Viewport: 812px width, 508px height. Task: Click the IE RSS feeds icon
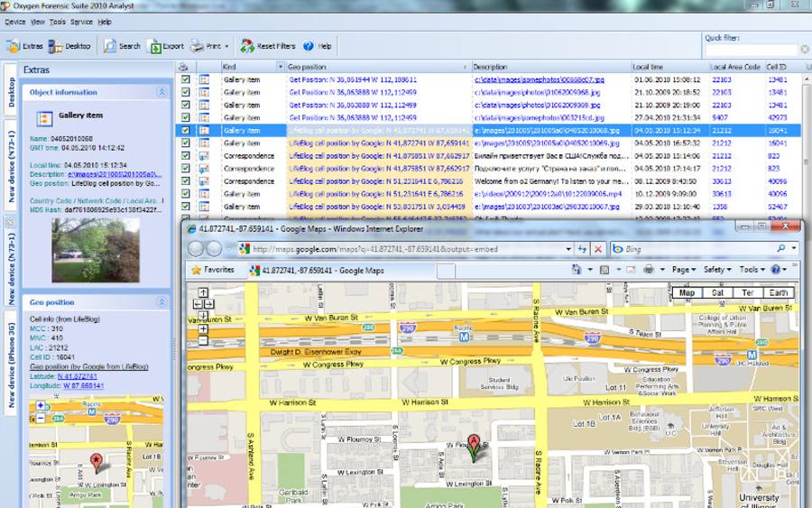tap(604, 270)
